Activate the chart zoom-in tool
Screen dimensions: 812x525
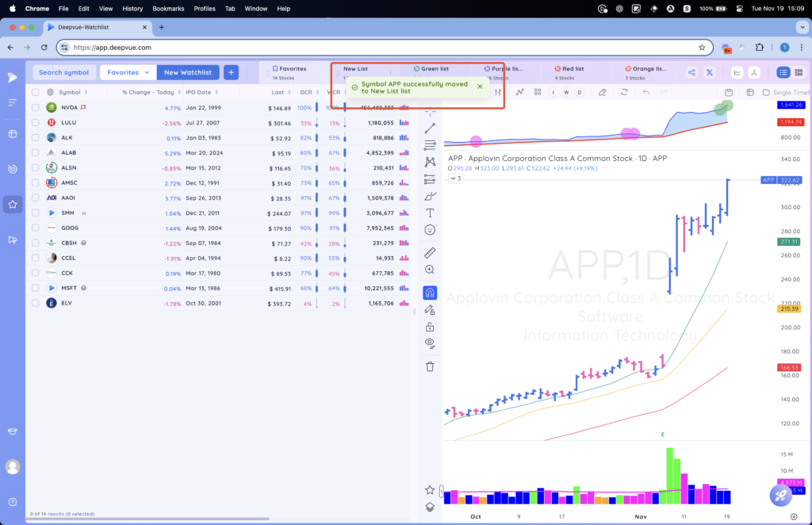[x=430, y=270]
